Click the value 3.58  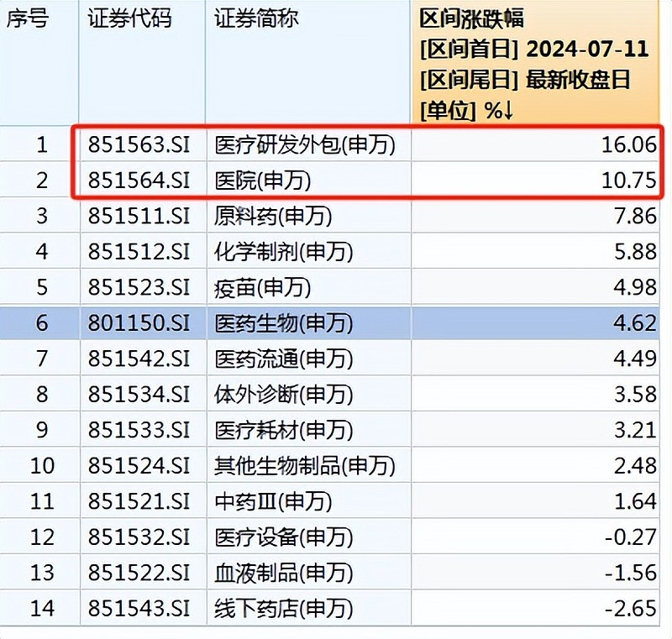[x=635, y=395]
